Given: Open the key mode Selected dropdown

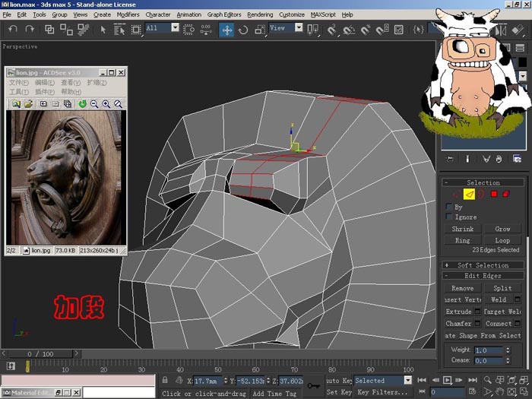Looking at the screenshot, I should (x=408, y=380).
